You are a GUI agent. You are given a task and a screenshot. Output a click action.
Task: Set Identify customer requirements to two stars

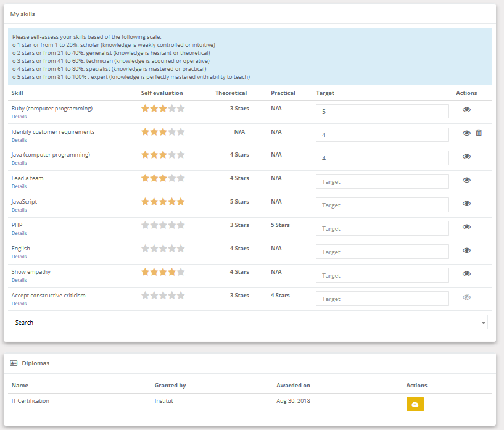click(154, 132)
